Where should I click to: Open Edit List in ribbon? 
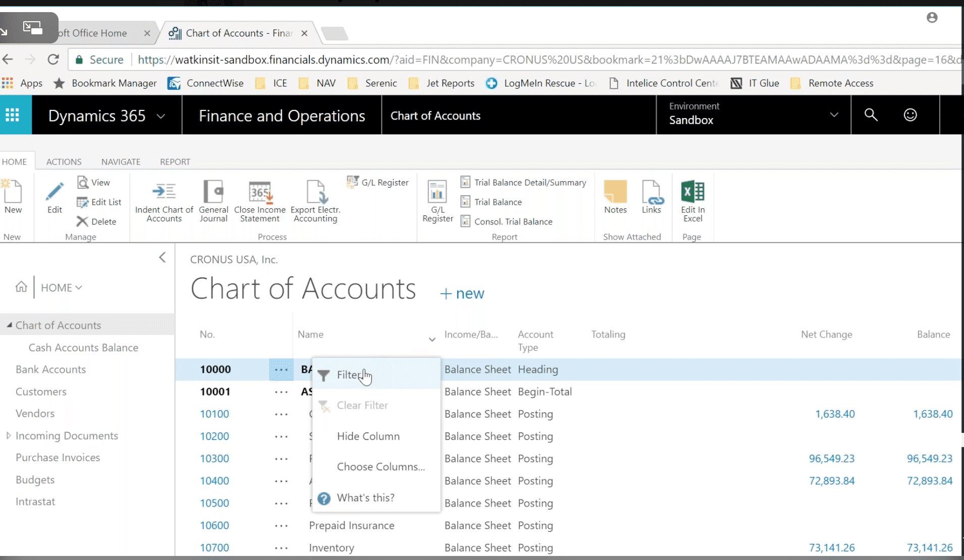coord(99,202)
